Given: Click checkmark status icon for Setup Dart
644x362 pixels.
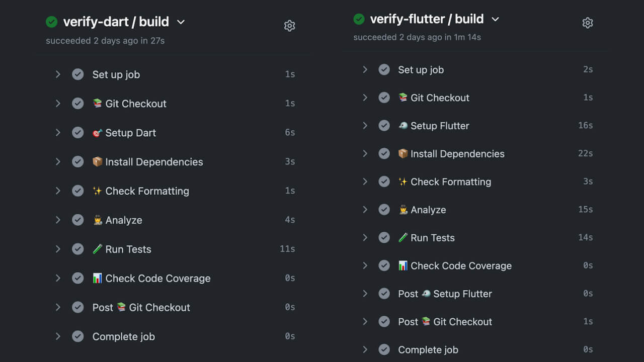Looking at the screenshot, I should [x=77, y=133].
